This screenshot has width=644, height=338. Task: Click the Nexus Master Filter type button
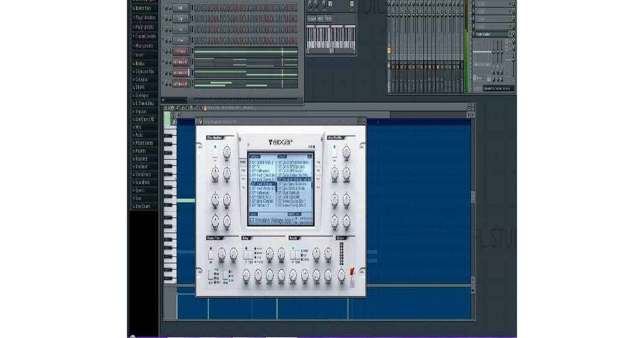(x=210, y=276)
